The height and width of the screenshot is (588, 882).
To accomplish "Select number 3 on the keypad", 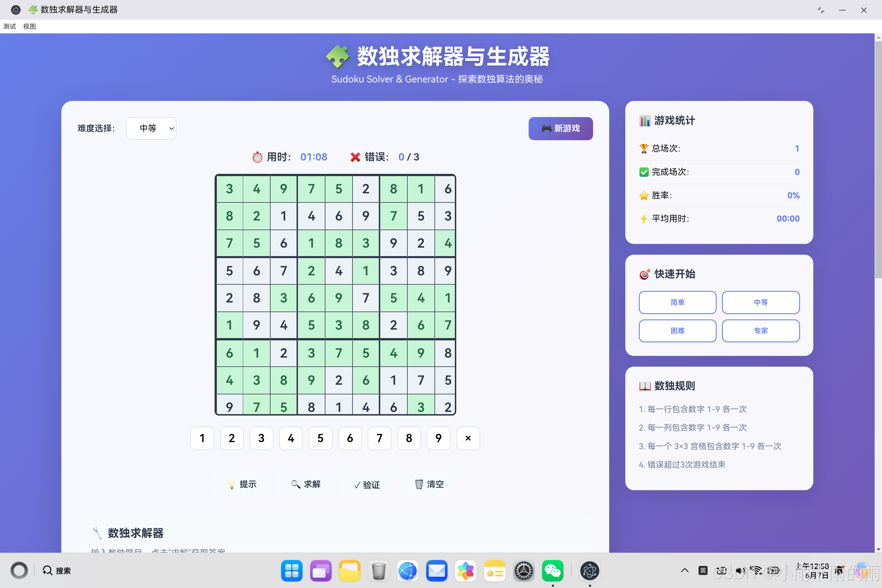I will tap(261, 438).
